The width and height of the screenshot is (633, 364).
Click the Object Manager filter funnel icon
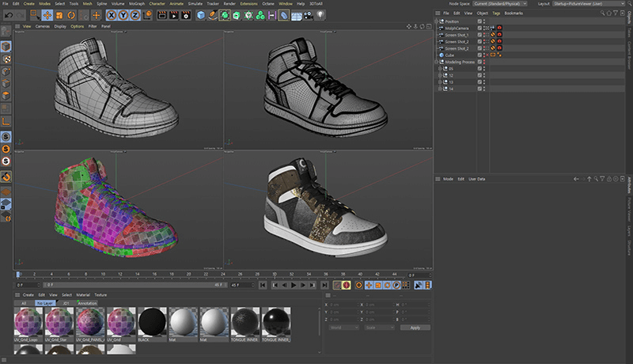click(616, 13)
